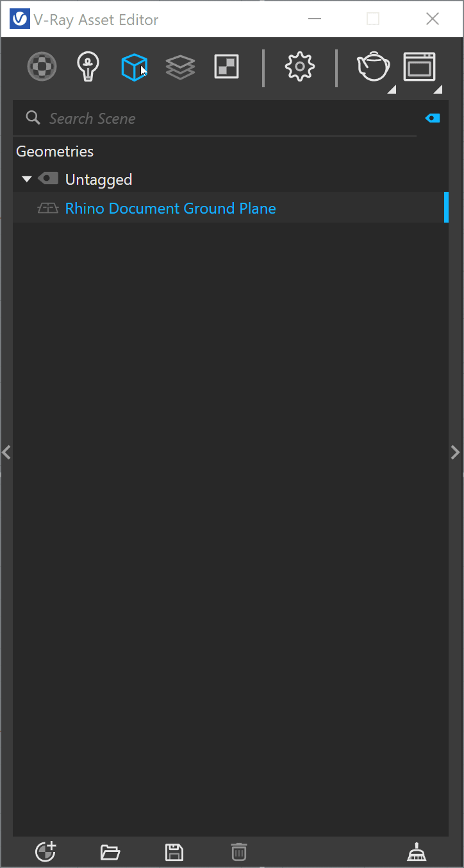Switch to the Lights category
The width and height of the screenshot is (464, 868).
point(88,66)
